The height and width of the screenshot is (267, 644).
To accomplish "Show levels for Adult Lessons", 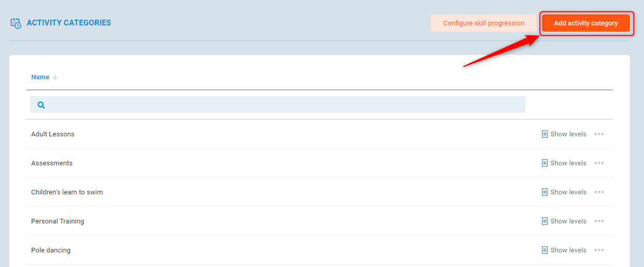I will click(x=564, y=134).
